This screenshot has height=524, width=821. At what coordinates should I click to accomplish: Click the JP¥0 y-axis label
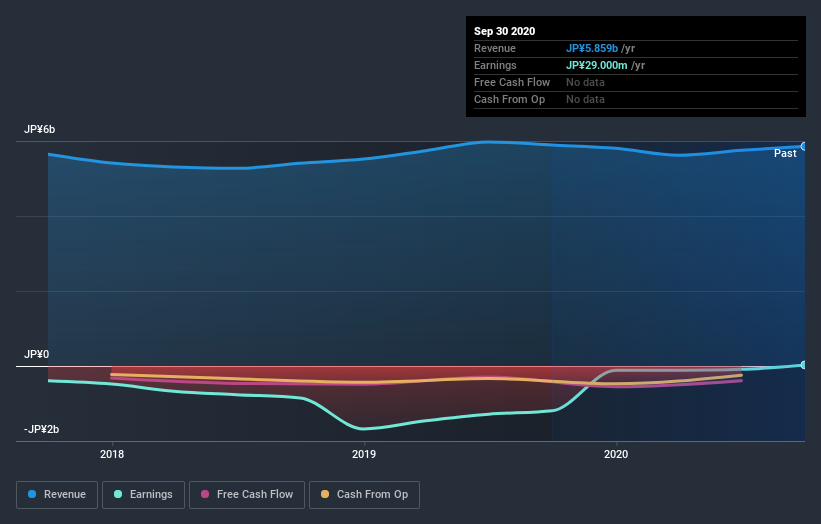pos(36,354)
